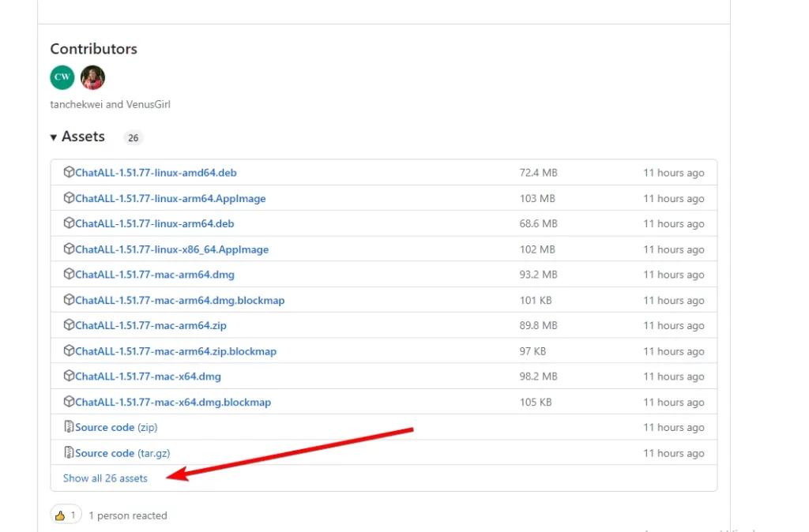
Task: Click '11 hours ago' for Source code (tar.gz)
Action: (673, 454)
